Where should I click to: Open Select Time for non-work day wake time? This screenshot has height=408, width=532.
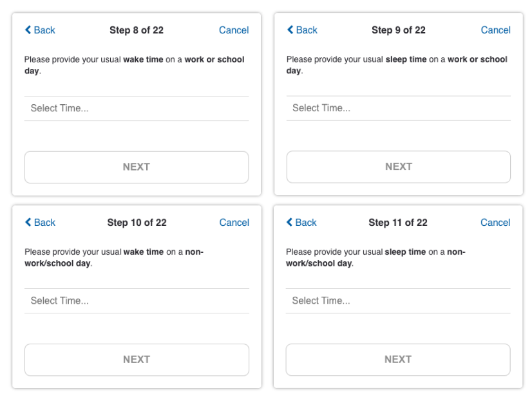point(137,301)
